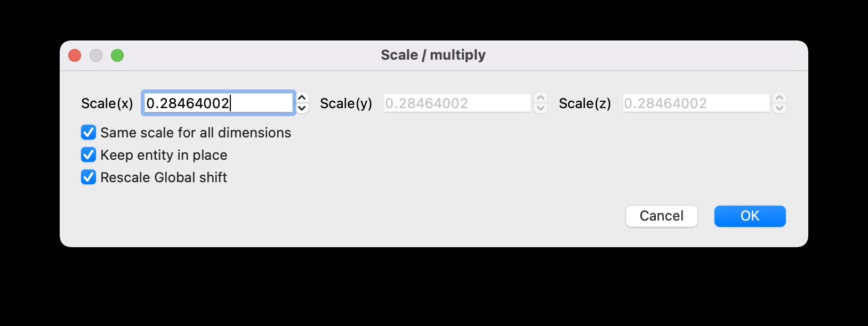Dismiss the dialog with Cancel
The image size is (868, 326).
(x=661, y=216)
